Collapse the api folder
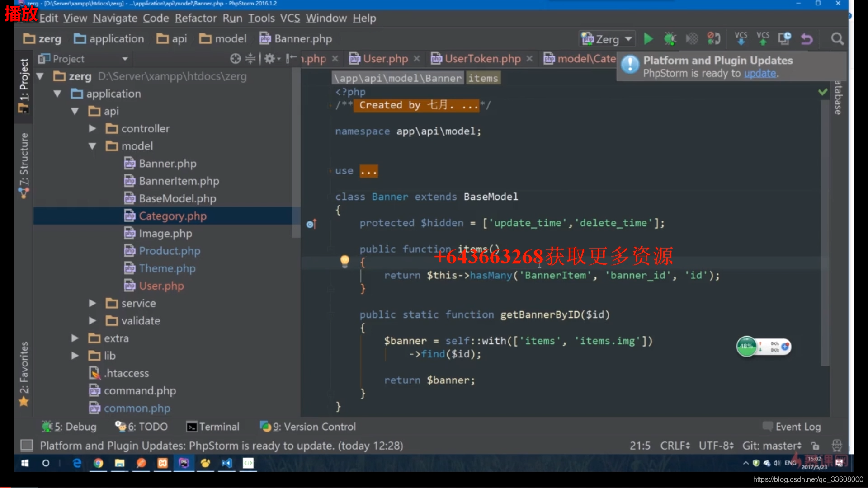The width and height of the screenshot is (868, 488). click(75, 111)
